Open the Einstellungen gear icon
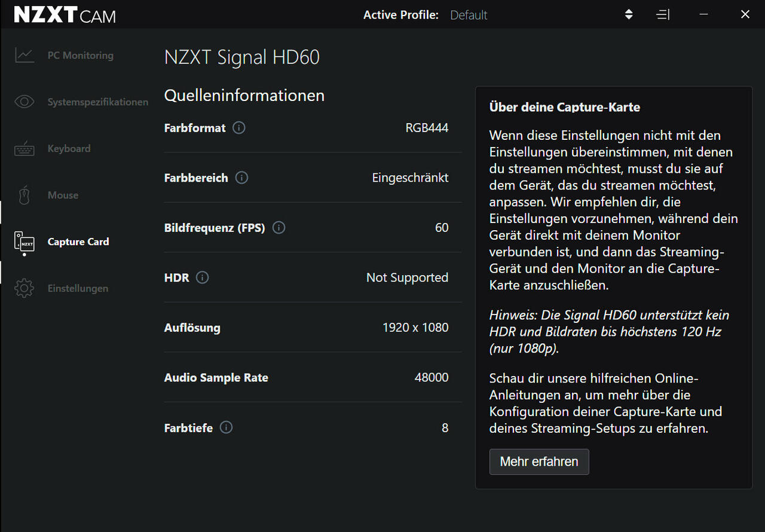This screenshot has height=532, width=765. point(25,288)
